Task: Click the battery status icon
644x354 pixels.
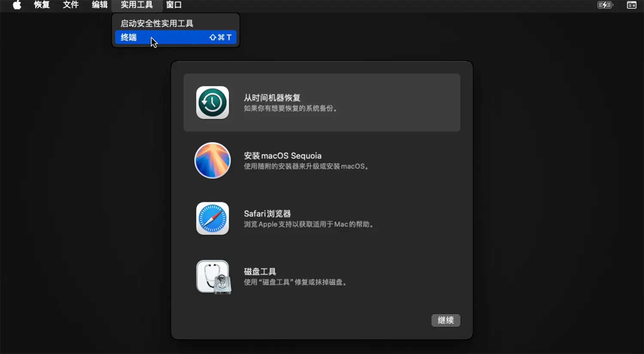Action: coord(605,6)
